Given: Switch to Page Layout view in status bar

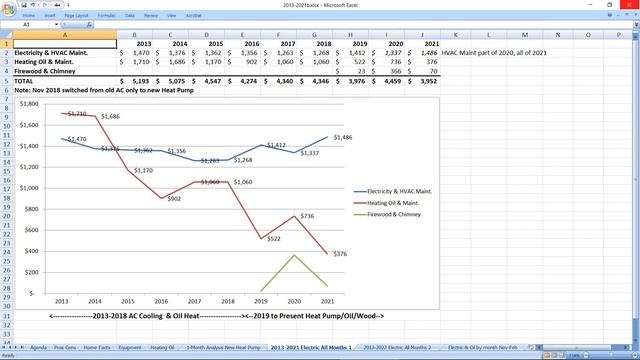Looking at the screenshot, I should tap(554, 356).
